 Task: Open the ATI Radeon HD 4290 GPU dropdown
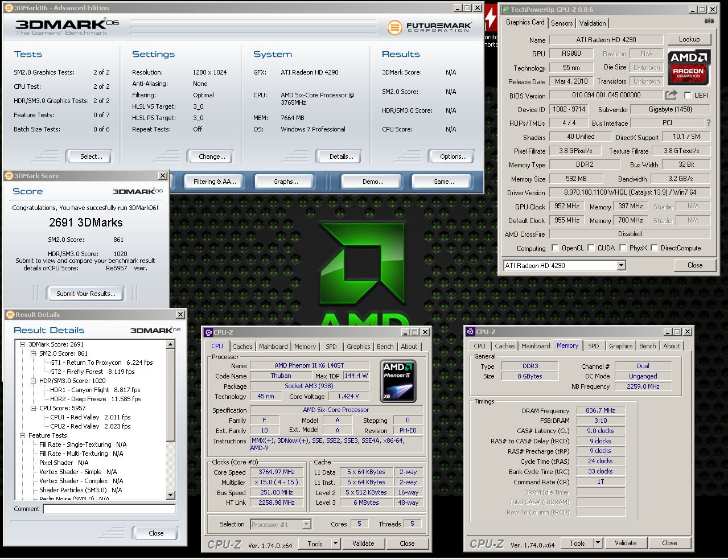[621, 265]
